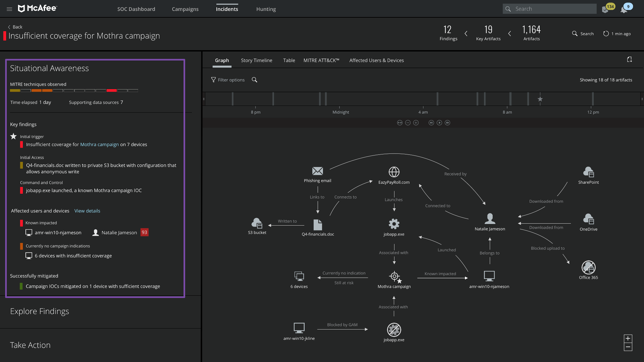Click the red segment in MITRE techniques bar
The width and height of the screenshot is (644, 362).
(x=111, y=91)
